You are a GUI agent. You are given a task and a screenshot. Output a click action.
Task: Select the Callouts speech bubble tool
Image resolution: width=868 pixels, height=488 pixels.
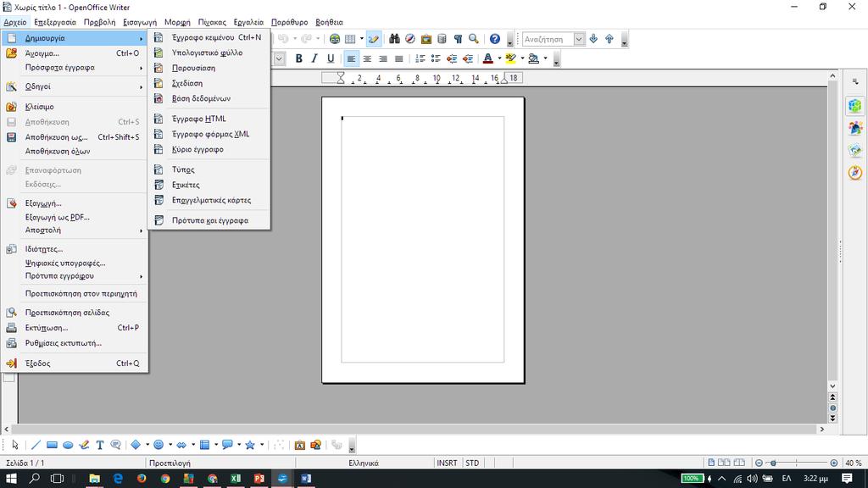pos(115,445)
